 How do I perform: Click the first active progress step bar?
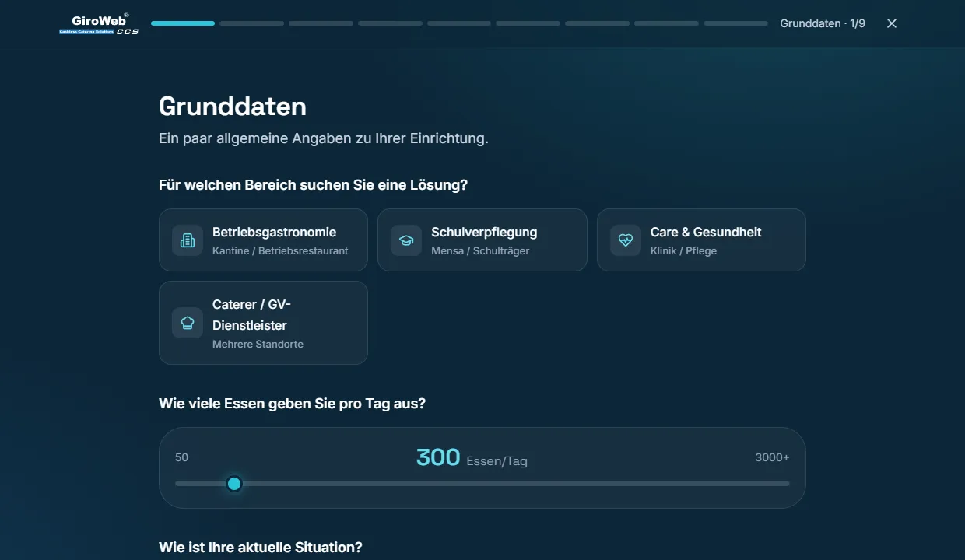pyautogui.click(x=183, y=23)
